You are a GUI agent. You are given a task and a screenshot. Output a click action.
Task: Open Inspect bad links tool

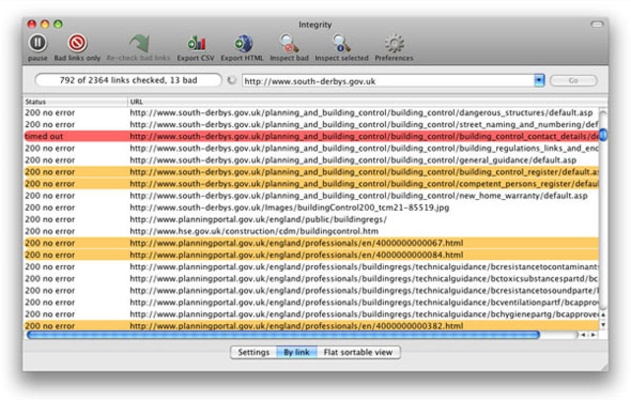tap(289, 43)
